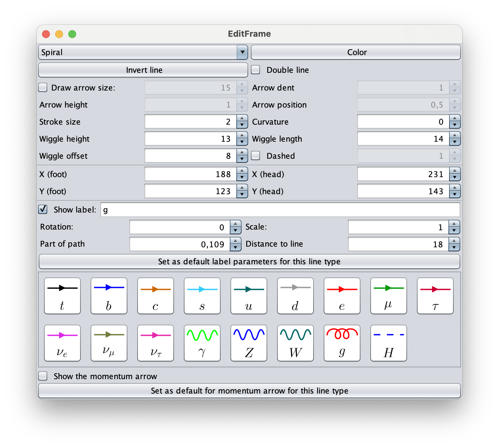
Task: Choose the Z boson wavy line preset
Action: (249, 343)
